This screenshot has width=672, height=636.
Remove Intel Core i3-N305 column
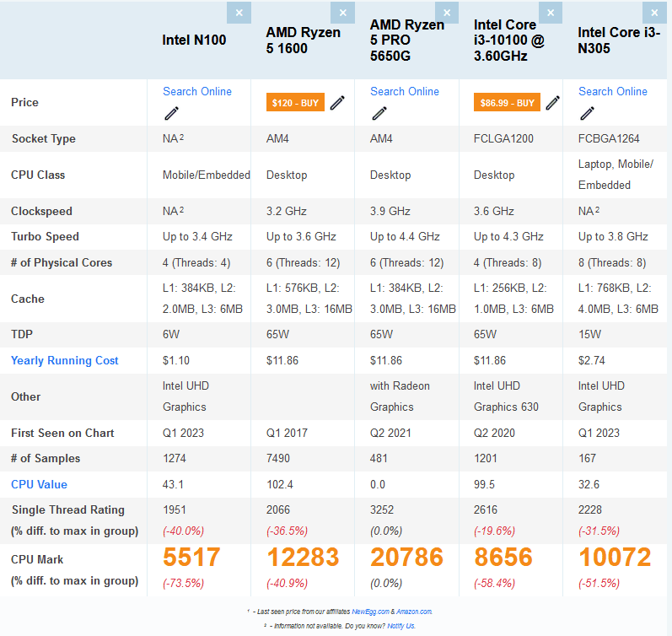654,13
